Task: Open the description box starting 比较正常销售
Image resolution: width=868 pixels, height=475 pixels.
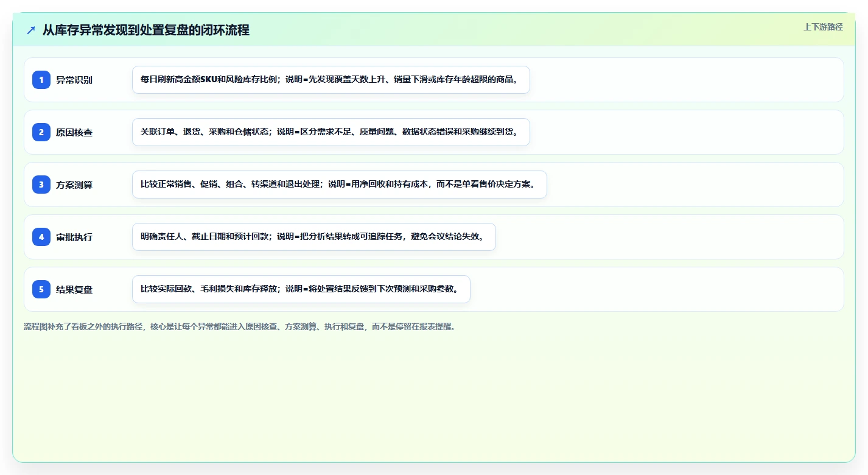Action: click(340, 185)
